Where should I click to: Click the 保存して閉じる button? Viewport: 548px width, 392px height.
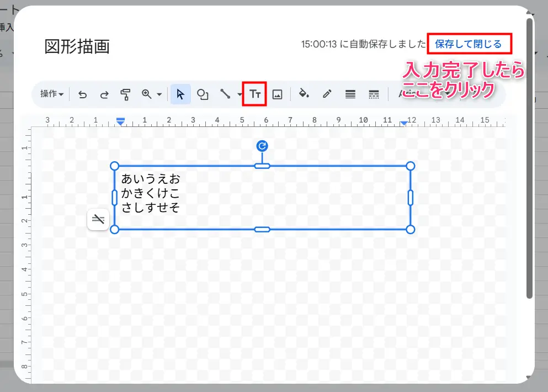[469, 44]
